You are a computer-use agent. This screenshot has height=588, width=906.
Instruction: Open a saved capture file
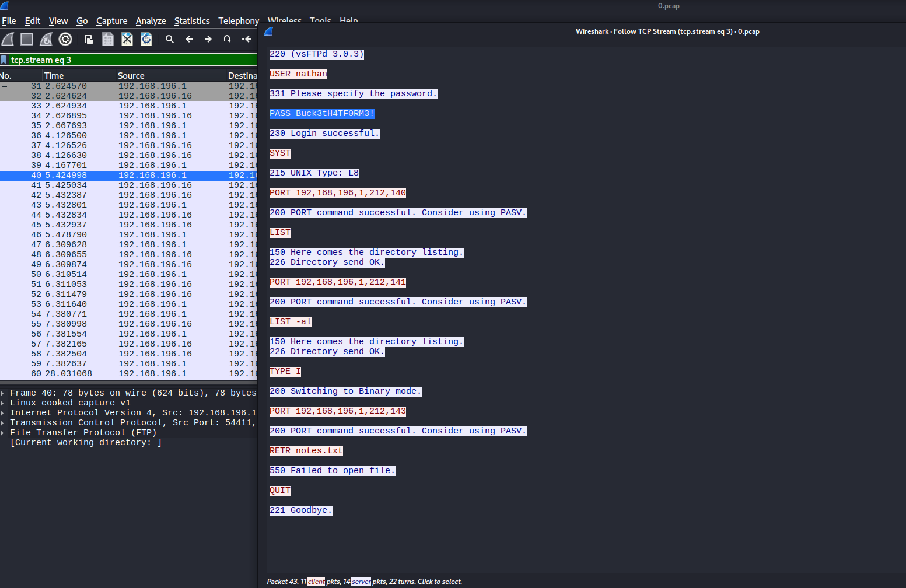[89, 39]
